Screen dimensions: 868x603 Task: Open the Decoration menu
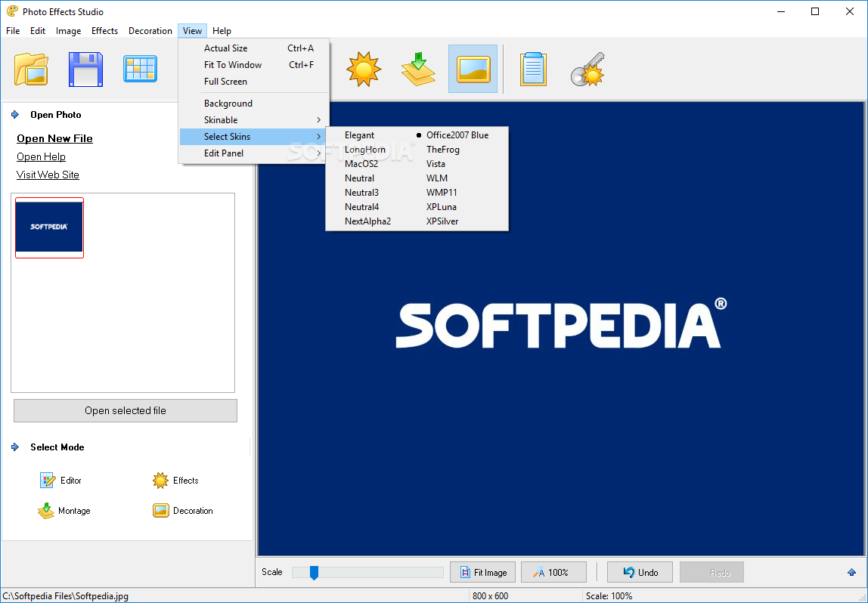click(x=150, y=31)
